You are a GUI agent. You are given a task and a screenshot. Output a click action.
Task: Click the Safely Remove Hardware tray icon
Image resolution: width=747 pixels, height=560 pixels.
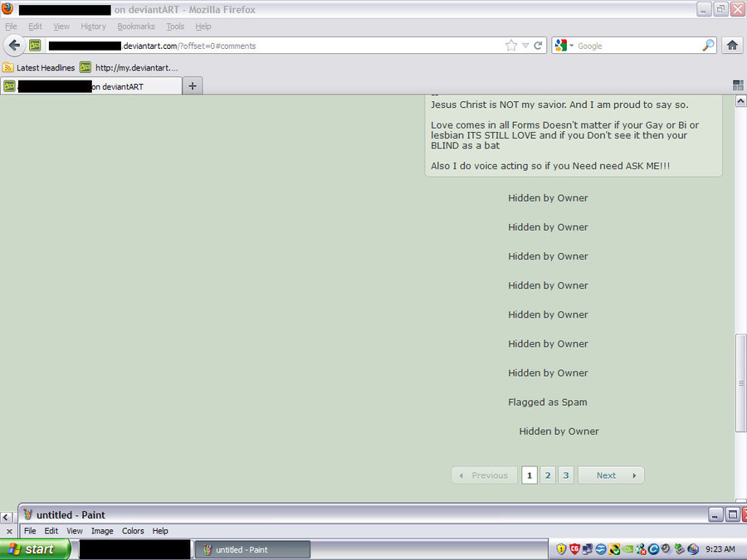point(679,549)
